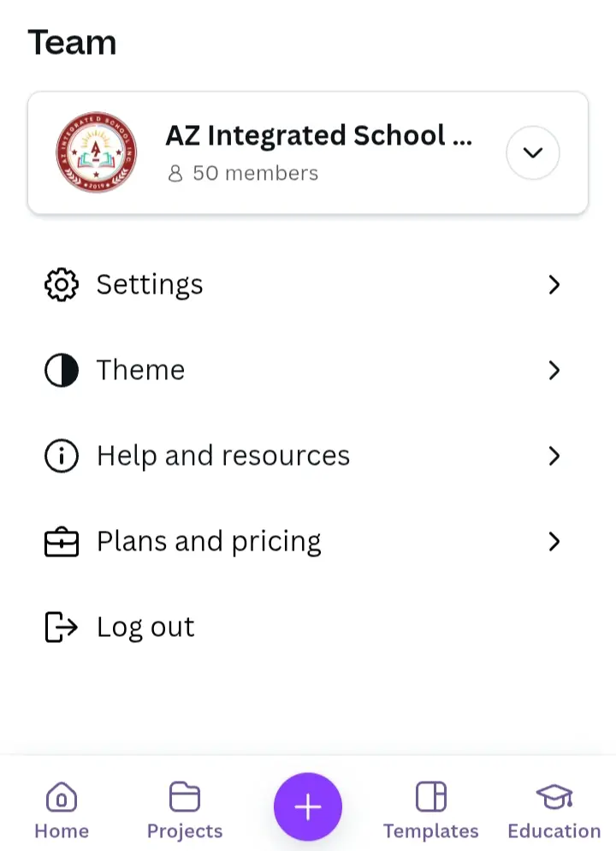The width and height of the screenshot is (616, 851).
Task: Open the Plans and pricing menu entry
Action: point(308,542)
